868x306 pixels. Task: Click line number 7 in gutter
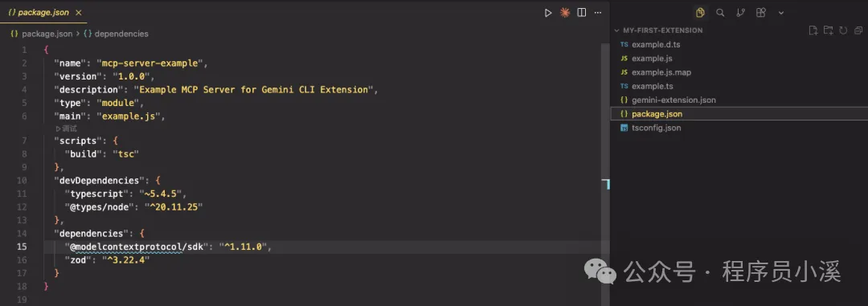[x=24, y=141]
